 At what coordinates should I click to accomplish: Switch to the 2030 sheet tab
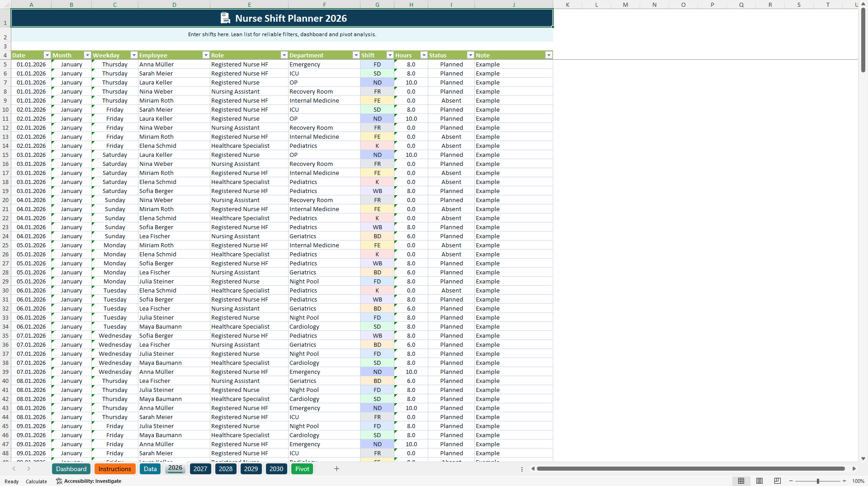pyautogui.click(x=276, y=469)
